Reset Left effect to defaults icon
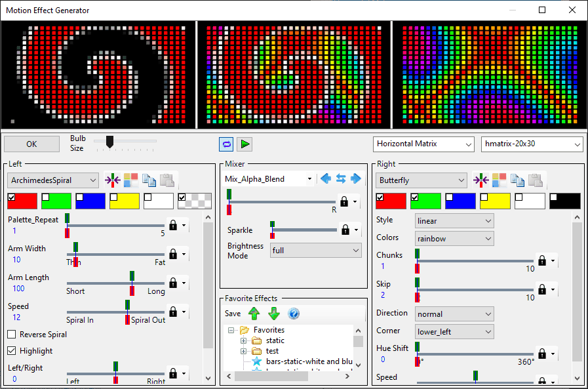The height and width of the screenshot is (389, 588). pos(113,180)
